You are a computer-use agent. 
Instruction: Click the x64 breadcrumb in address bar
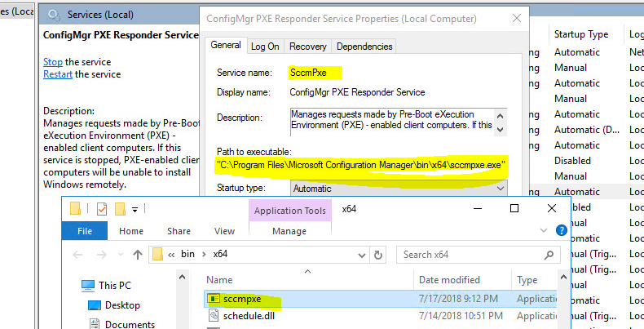[220, 254]
